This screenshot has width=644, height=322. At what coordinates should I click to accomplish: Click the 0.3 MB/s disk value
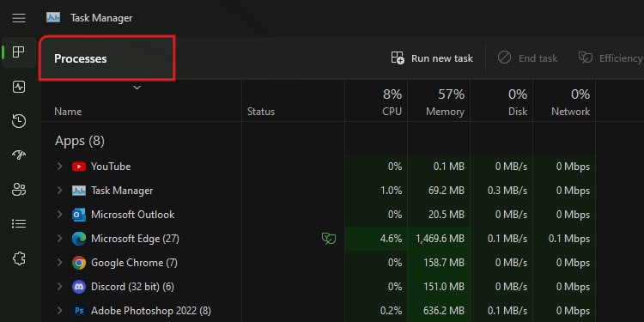tap(507, 191)
